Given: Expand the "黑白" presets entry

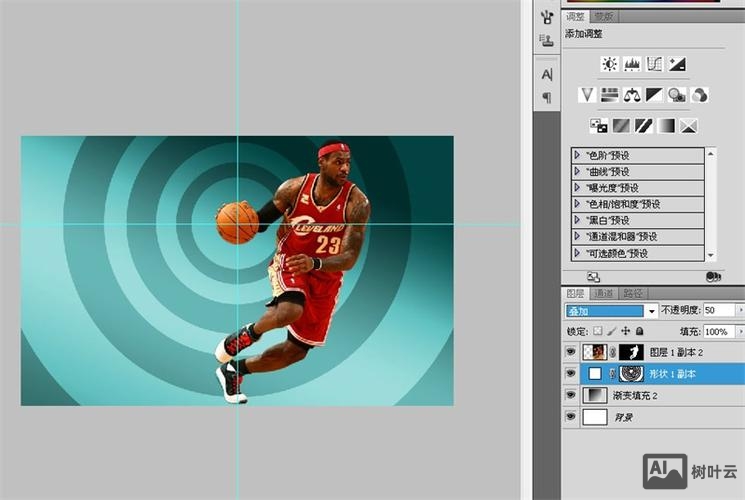Looking at the screenshot, I should (577, 220).
